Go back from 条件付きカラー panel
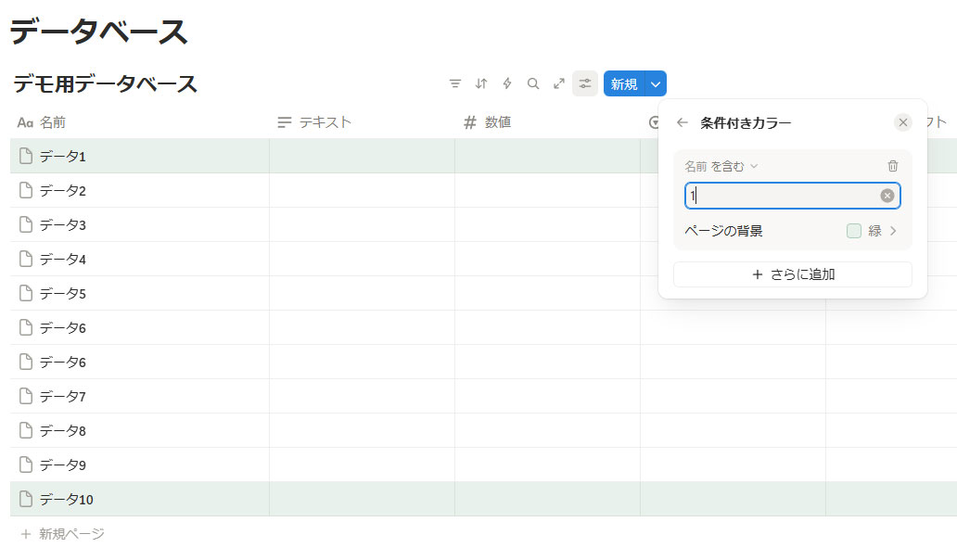This screenshot has height=560, width=957. [x=683, y=122]
